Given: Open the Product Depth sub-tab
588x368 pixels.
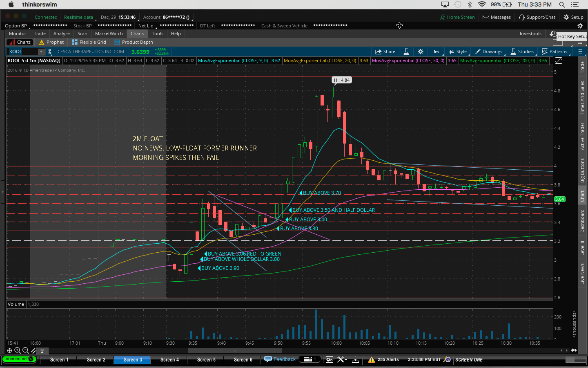Looking at the screenshot, I should pos(134,42).
